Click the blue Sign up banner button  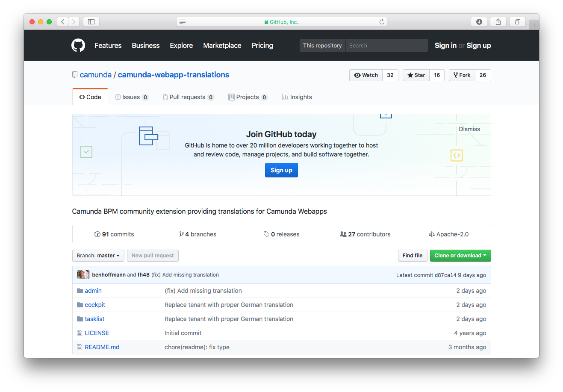(x=281, y=170)
